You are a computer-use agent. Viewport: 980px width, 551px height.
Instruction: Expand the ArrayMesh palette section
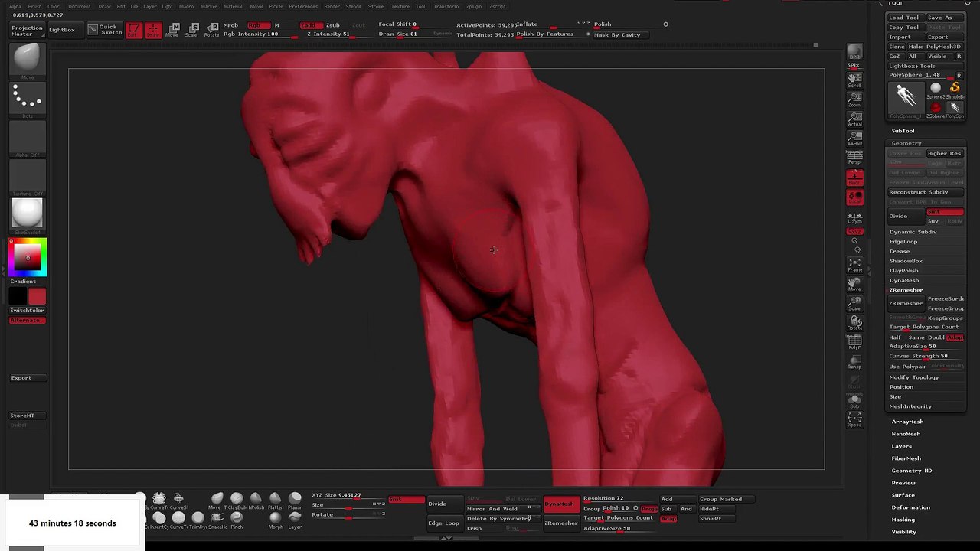point(907,422)
